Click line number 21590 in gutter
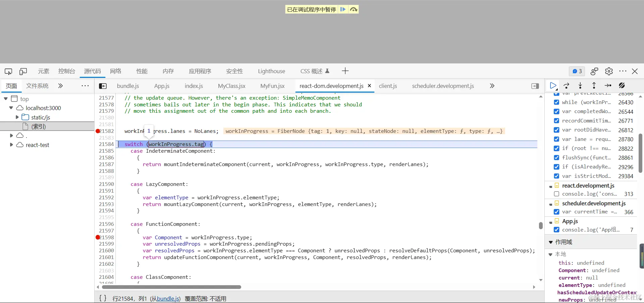Viewport: 644px width, 303px height. (x=106, y=184)
